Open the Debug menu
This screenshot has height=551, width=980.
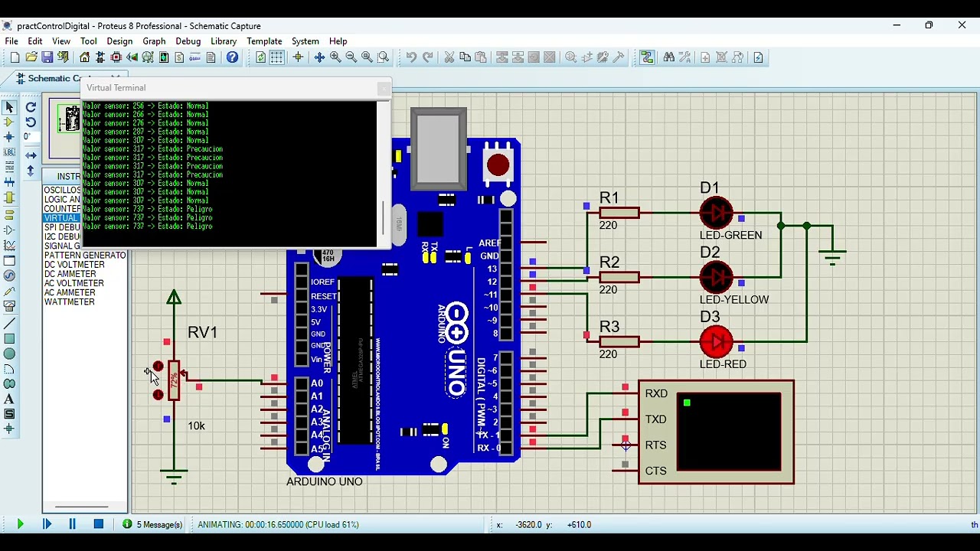coord(188,41)
